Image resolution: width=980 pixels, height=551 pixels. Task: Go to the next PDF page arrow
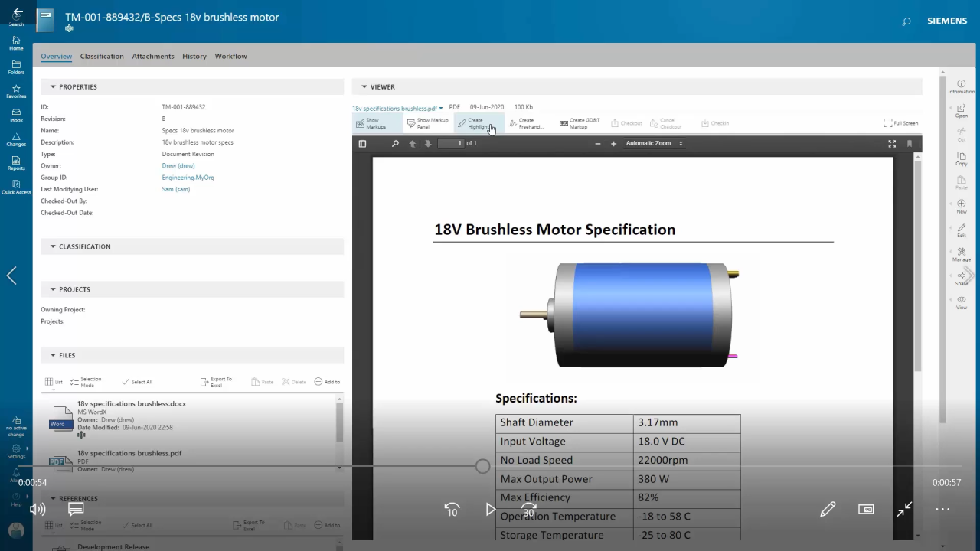pyautogui.click(x=428, y=143)
